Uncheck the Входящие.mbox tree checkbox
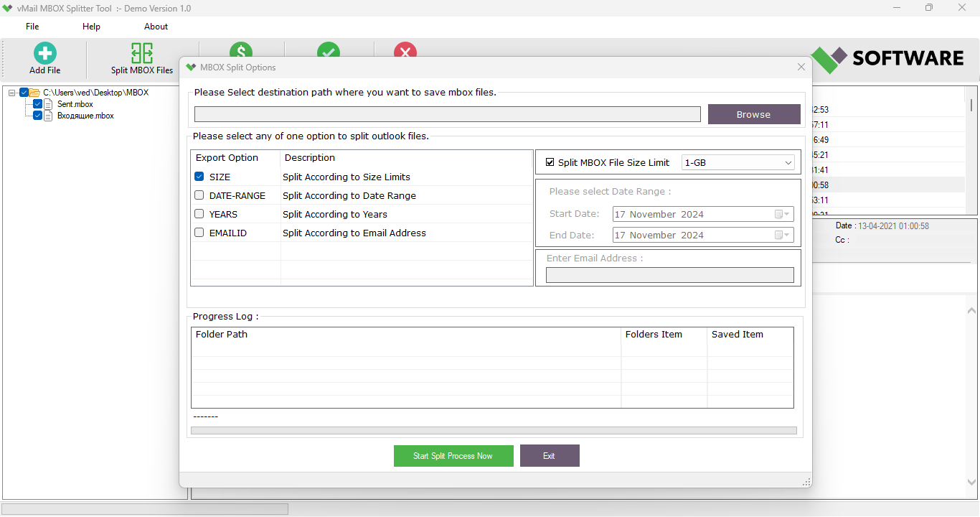This screenshot has width=980, height=517. click(x=38, y=116)
